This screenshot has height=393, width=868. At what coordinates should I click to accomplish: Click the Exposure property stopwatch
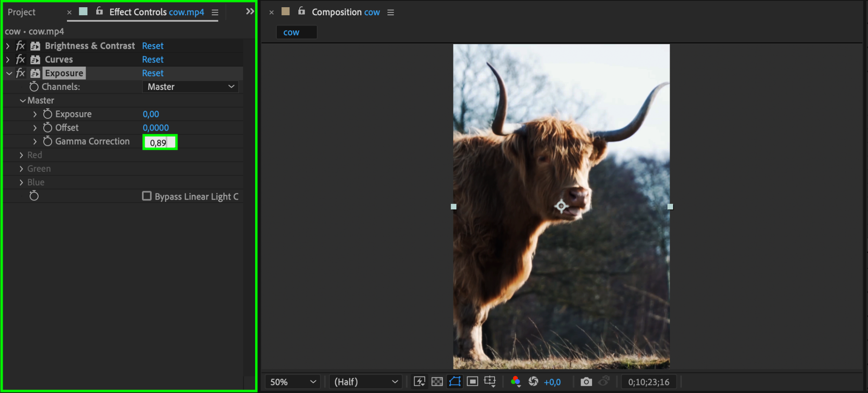pyautogui.click(x=47, y=114)
